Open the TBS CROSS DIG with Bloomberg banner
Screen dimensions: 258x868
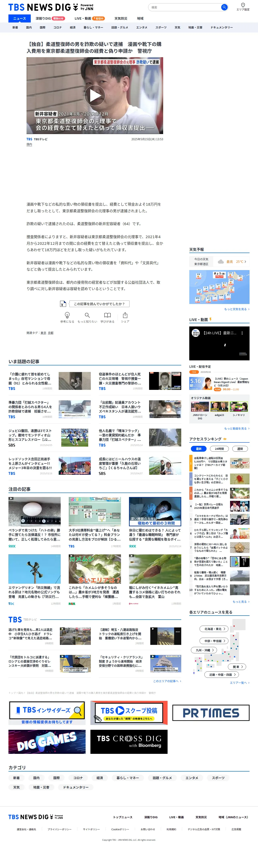(x=129, y=742)
